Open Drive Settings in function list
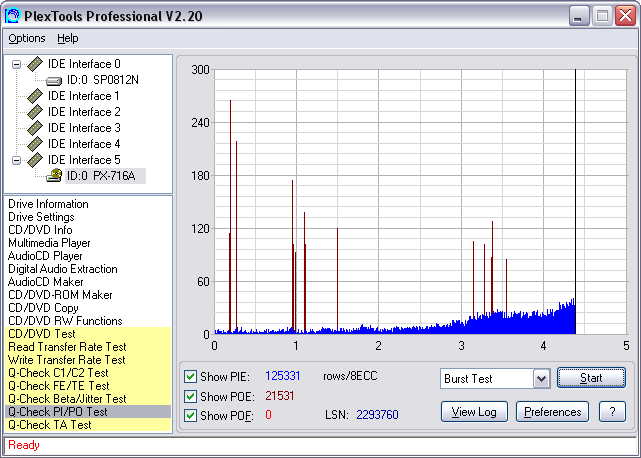 pyautogui.click(x=41, y=217)
